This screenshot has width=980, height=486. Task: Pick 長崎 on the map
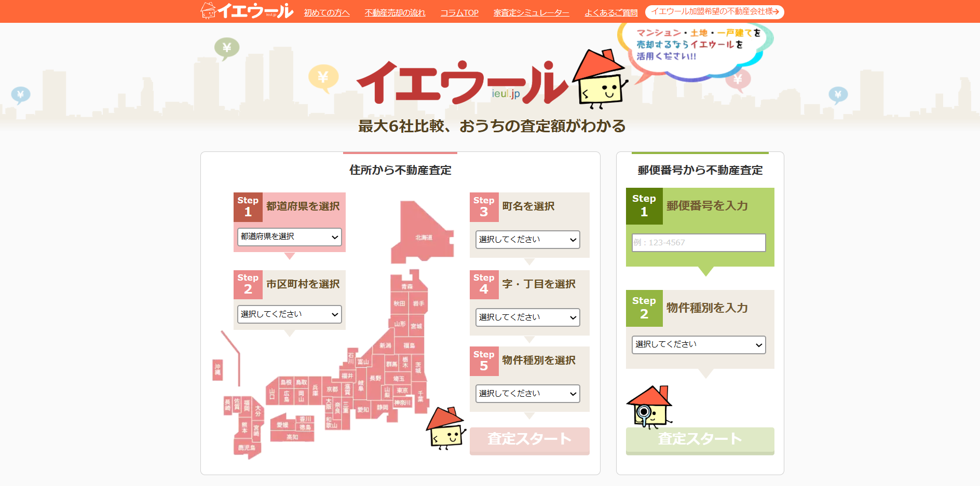click(227, 405)
